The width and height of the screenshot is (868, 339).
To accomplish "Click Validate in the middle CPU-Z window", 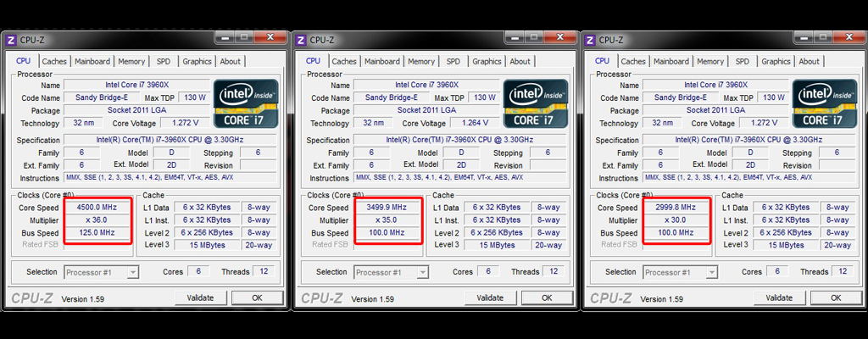I will (491, 298).
